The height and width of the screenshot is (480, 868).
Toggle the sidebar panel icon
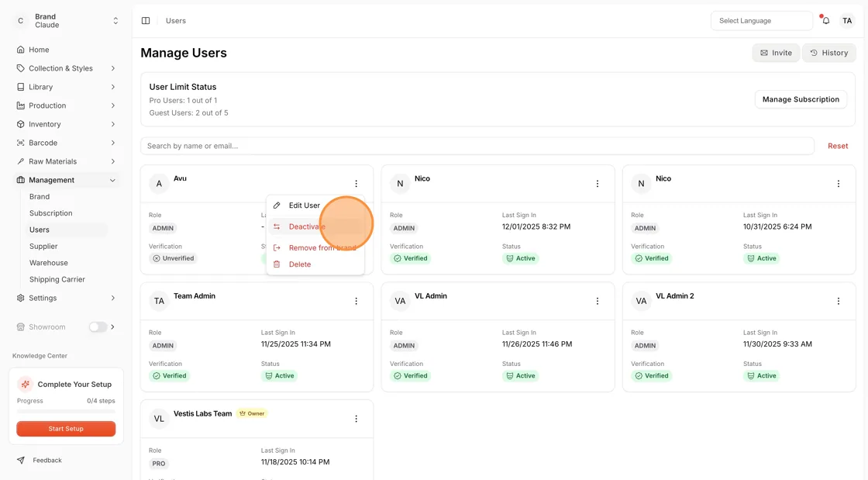point(146,20)
